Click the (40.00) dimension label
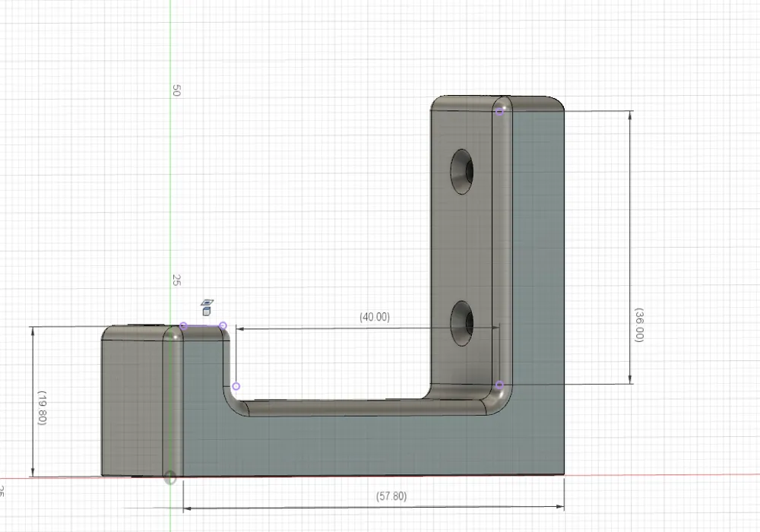Image resolution: width=760 pixels, height=532 pixels. [x=374, y=317]
